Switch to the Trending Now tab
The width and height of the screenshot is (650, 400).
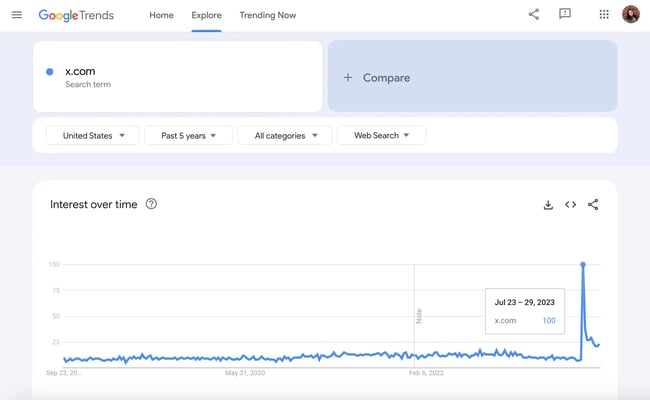coord(268,15)
